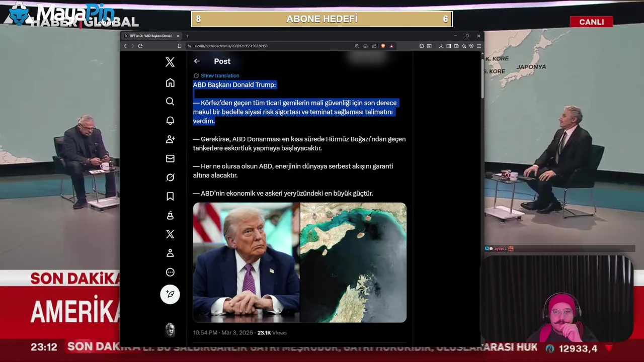
Task: Open the Follow people icon in sidebar
Action: coord(170,139)
